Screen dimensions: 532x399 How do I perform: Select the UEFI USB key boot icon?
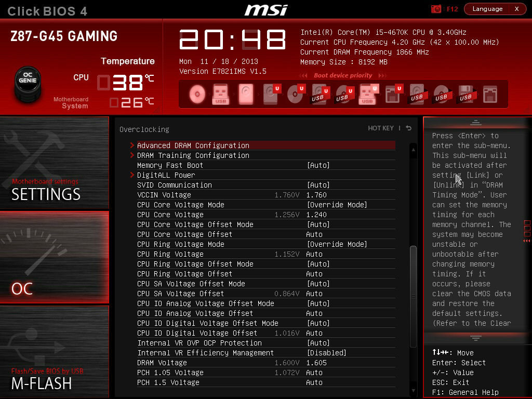point(368,94)
